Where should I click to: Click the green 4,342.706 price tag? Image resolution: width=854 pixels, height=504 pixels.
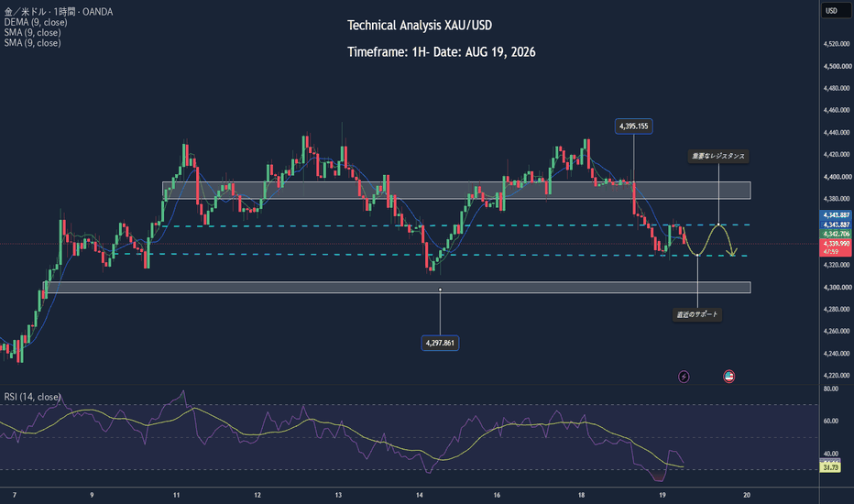pyautogui.click(x=836, y=234)
